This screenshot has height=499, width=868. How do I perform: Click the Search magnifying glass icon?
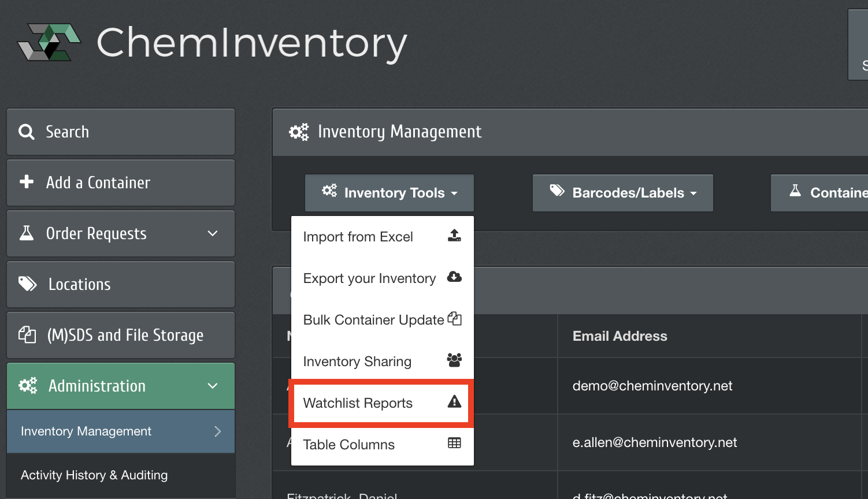point(27,132)
